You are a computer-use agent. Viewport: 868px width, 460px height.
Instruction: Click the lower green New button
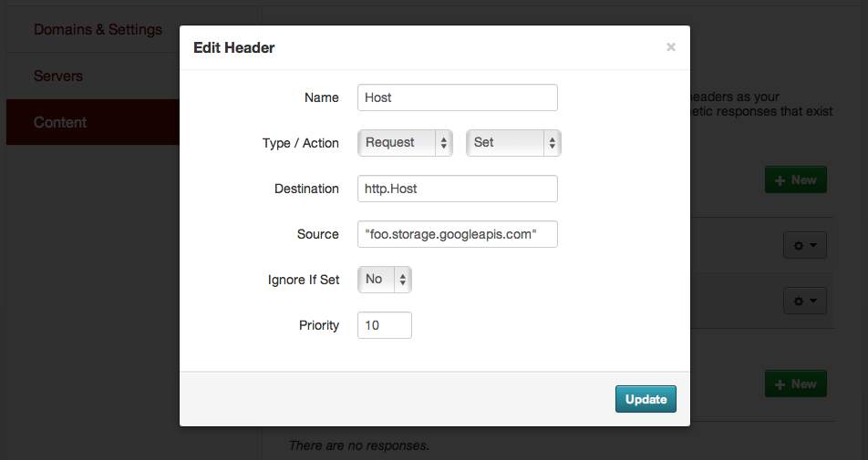(x=795, y=384)
